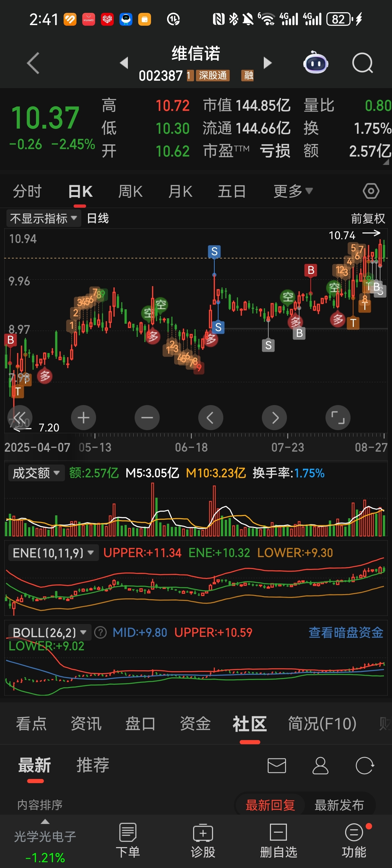Tap the 深股通 badge
The image size is (392, 868).
(x=213, y=76)
